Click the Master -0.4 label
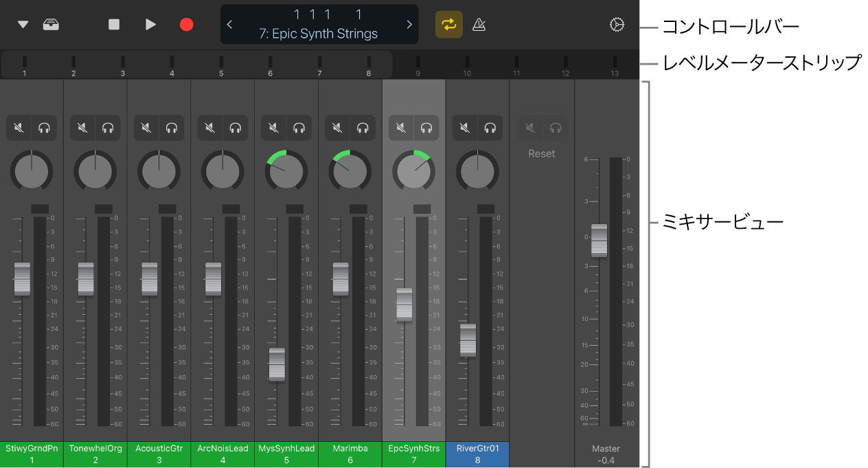868x468 pixels. [606, 454]
